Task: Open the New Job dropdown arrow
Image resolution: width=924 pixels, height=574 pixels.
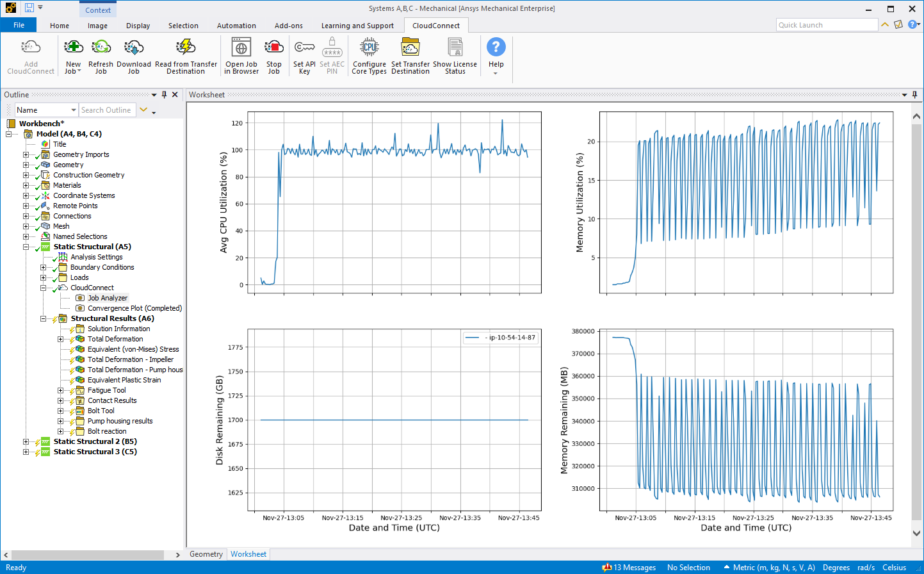Action: coord(79,72)
